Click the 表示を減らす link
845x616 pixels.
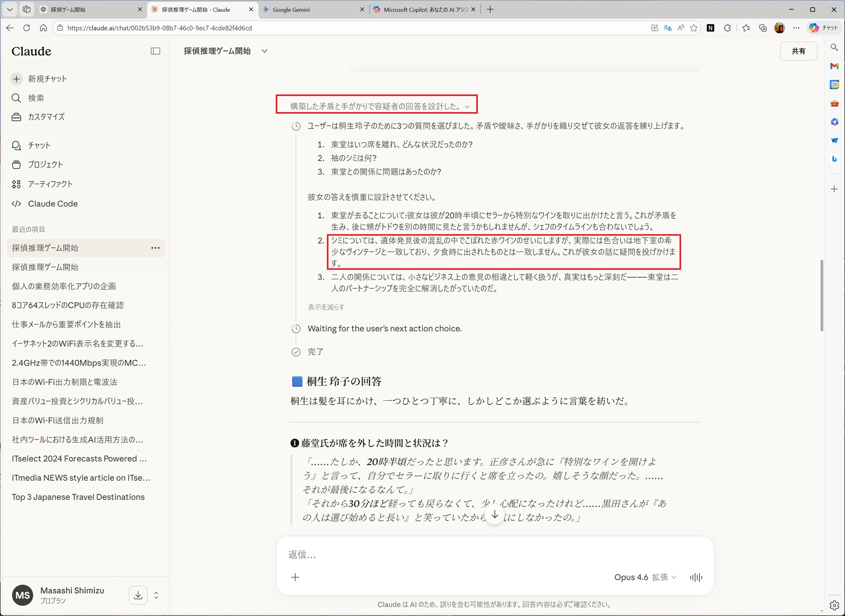(326, 307)
